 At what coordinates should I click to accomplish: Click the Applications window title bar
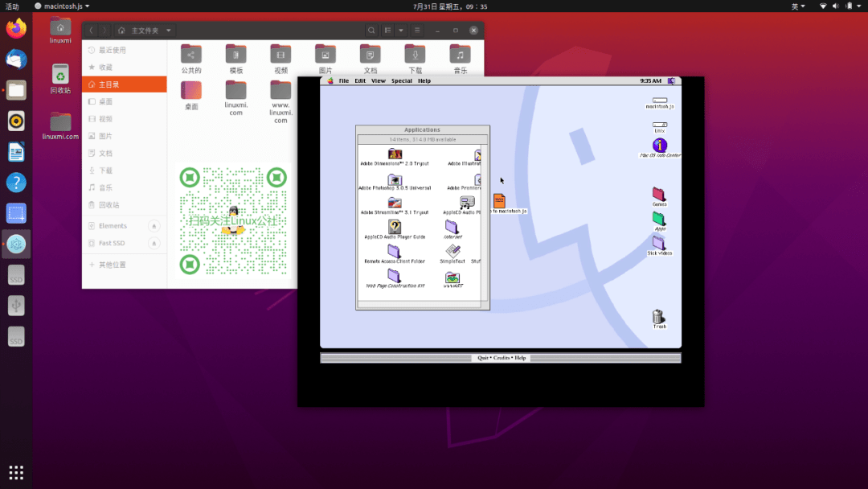pos(423,129)
